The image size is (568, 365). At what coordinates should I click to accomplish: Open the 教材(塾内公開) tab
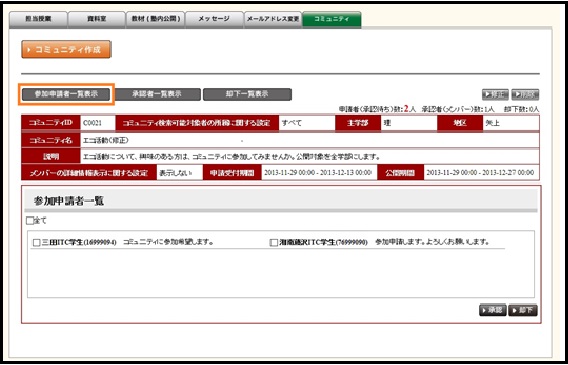pyautogui.click(x=155, y=20)
